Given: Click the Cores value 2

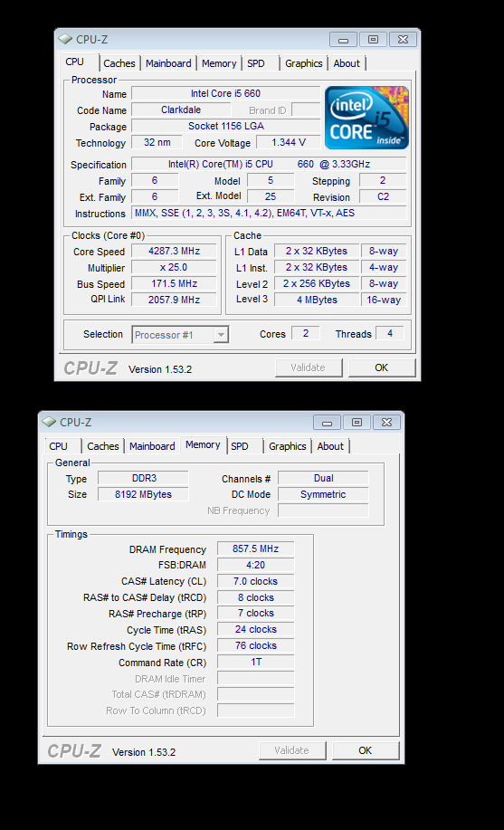Looking at the screenshot, I should [306, 333].
